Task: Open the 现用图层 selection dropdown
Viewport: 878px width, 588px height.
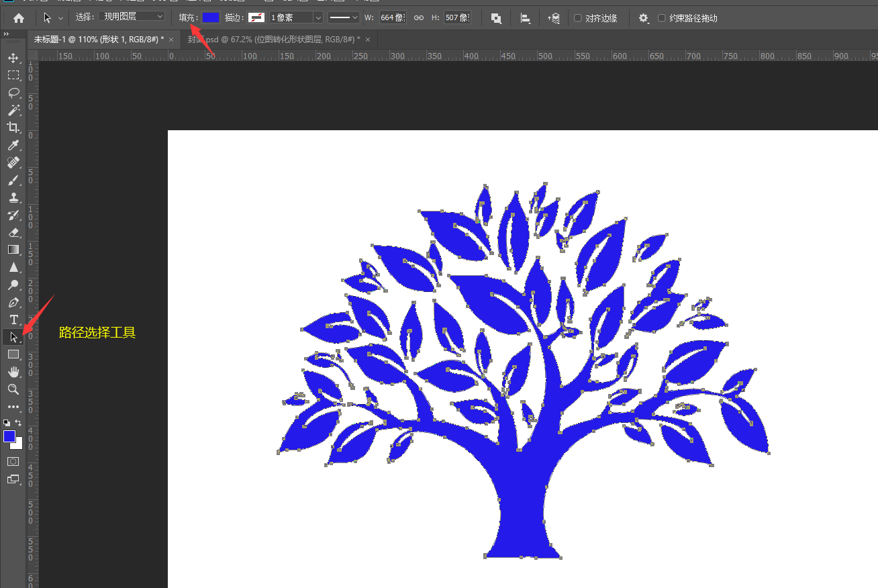Action: coord(132,16)
